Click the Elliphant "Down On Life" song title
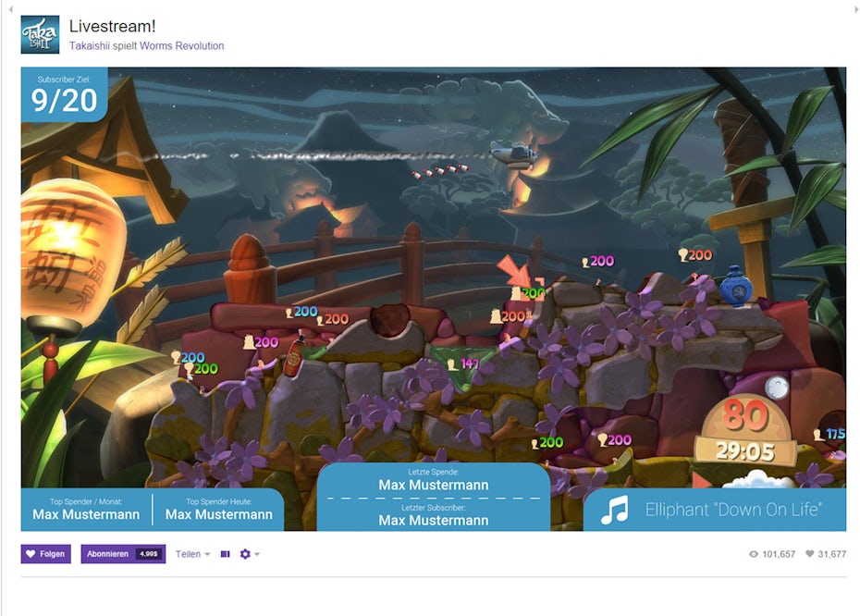 733,510
